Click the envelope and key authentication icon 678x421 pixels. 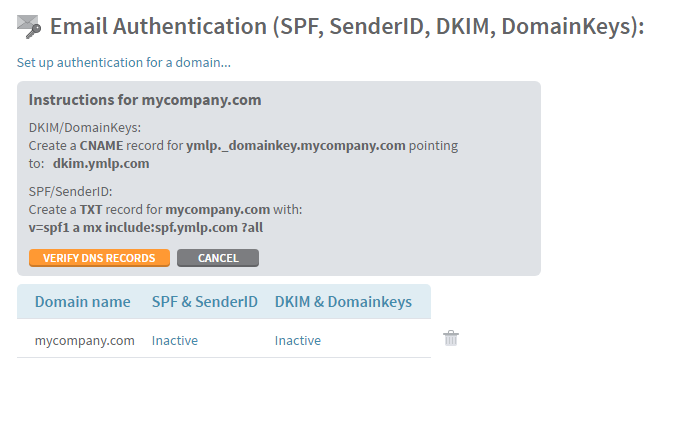pyautogui.click(x=29, y=26)
